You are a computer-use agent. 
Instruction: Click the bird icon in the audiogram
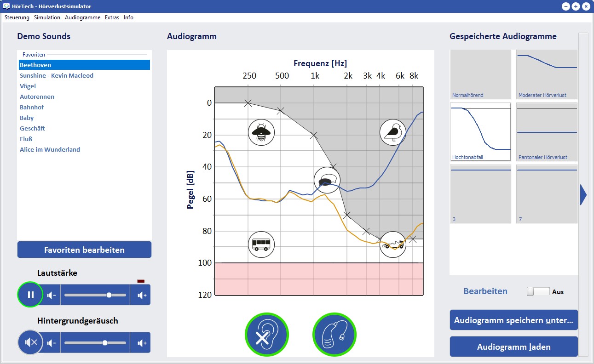(x=393, y=132)
